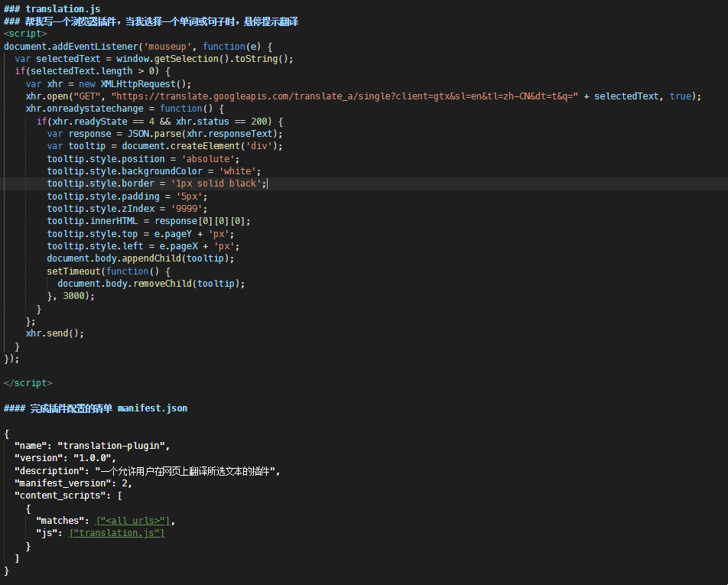
Task: Click the 'if(selectedText.length > 0)' line
Action: pos(93,71)
